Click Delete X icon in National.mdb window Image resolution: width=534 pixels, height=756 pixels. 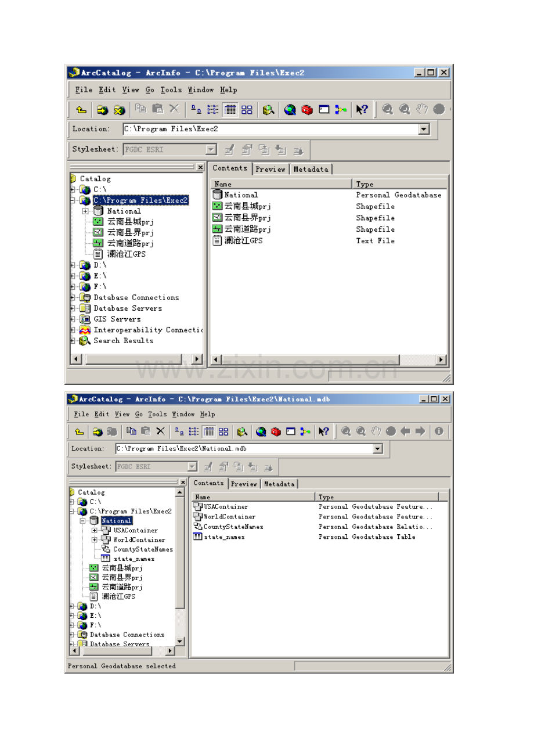point(160,431)
